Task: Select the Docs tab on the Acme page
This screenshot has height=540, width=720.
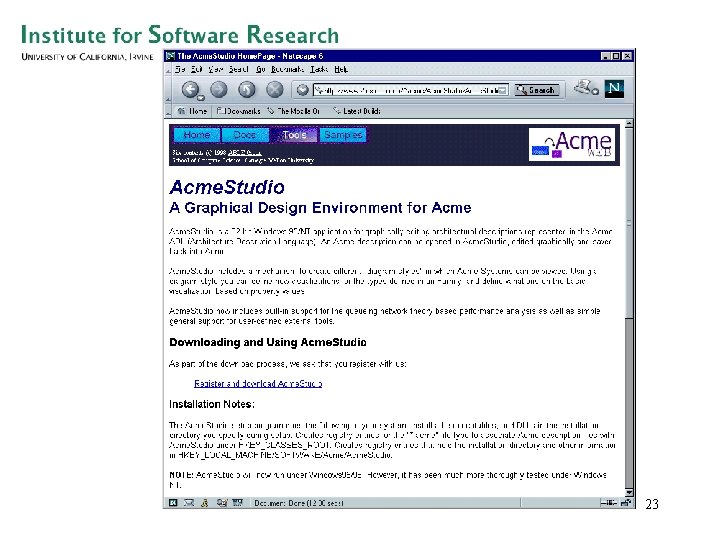Action: click(245, 135)
